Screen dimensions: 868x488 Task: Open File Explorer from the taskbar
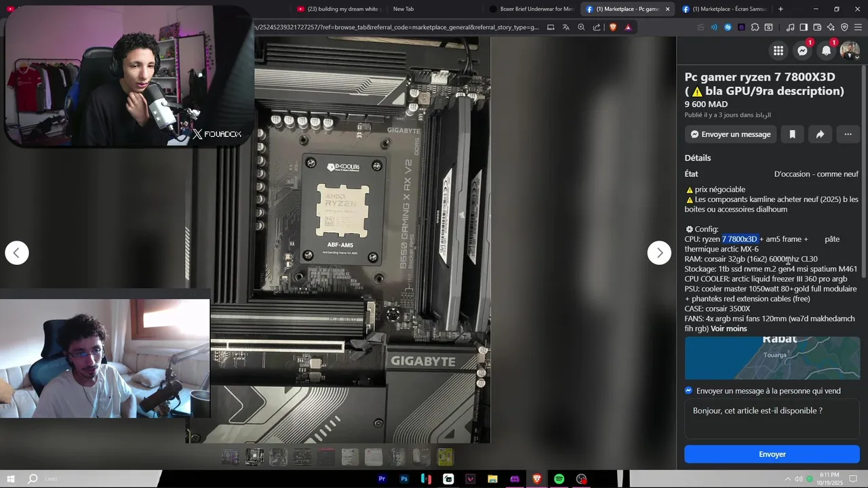[x=492, y=479]
